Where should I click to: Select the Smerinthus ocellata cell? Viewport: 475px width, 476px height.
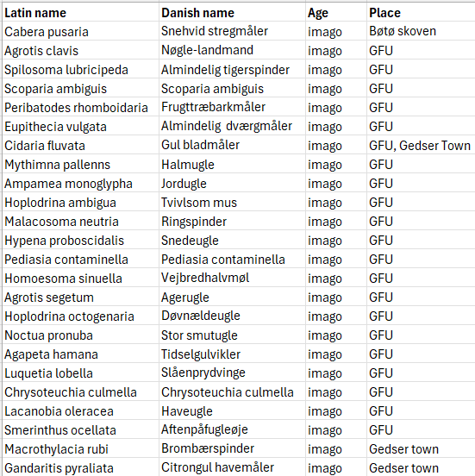[80, 429]
